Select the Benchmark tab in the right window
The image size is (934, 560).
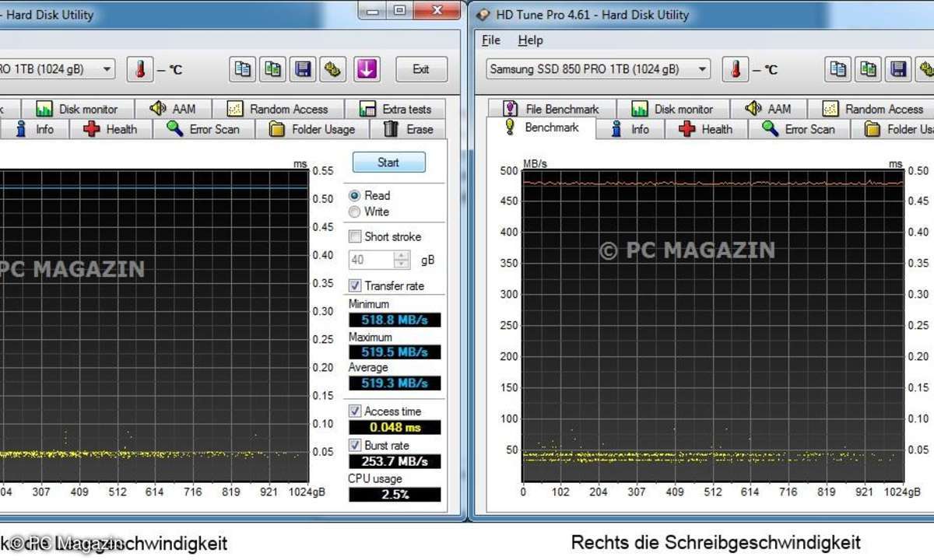tap(542, 128)
